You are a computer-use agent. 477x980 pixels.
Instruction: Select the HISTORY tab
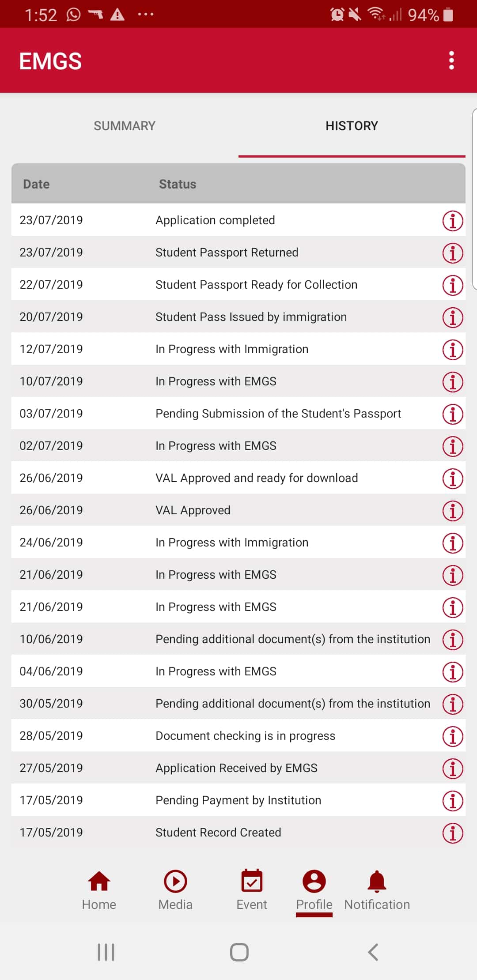tap(352, 126)
